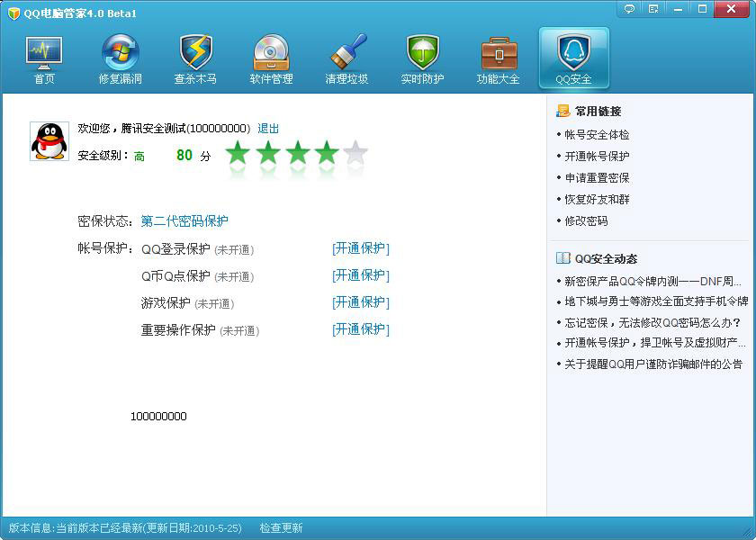
Task: Open 查杀木马 trojan scan shield icon
Action: click(x=195, y=59)
